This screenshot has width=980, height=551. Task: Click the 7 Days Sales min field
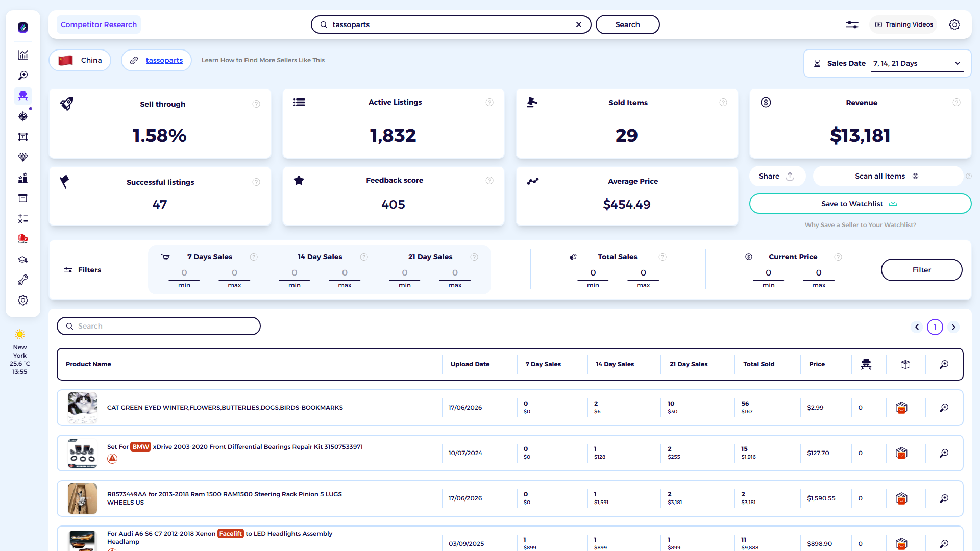tap(184, 273)
